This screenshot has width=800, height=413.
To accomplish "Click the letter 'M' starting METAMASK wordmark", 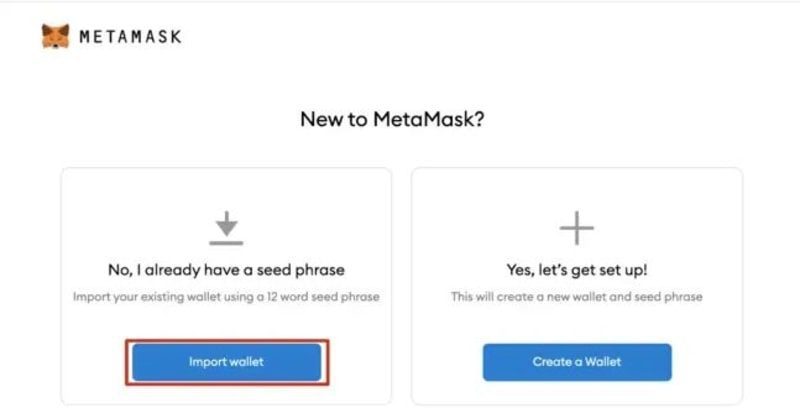I will pyautogui.click(x=85, y=36).
